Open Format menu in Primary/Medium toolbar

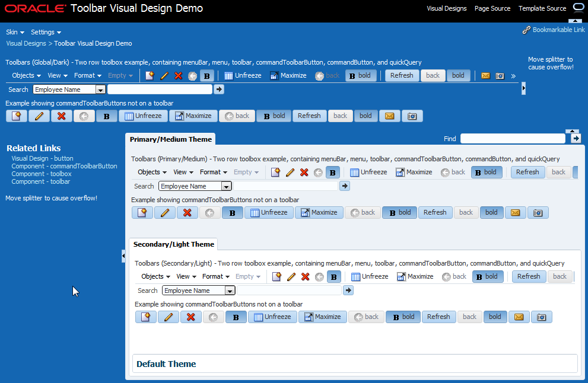(x=214, y=173)
